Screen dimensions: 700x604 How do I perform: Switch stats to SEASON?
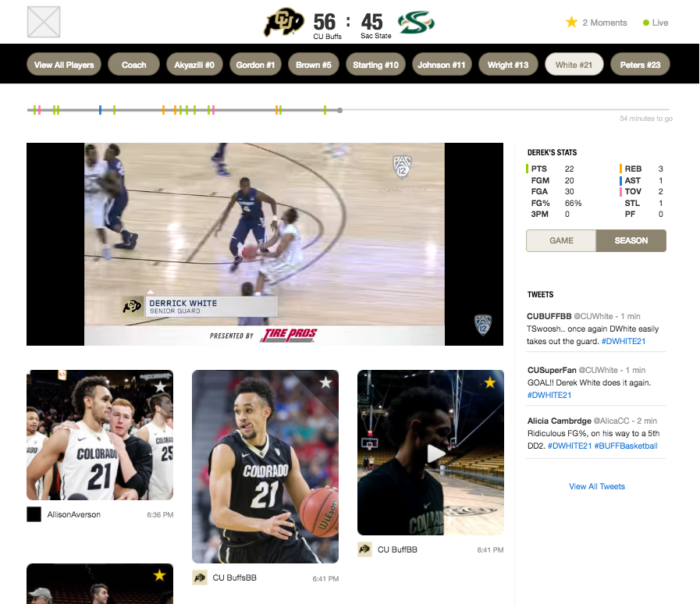631,240
